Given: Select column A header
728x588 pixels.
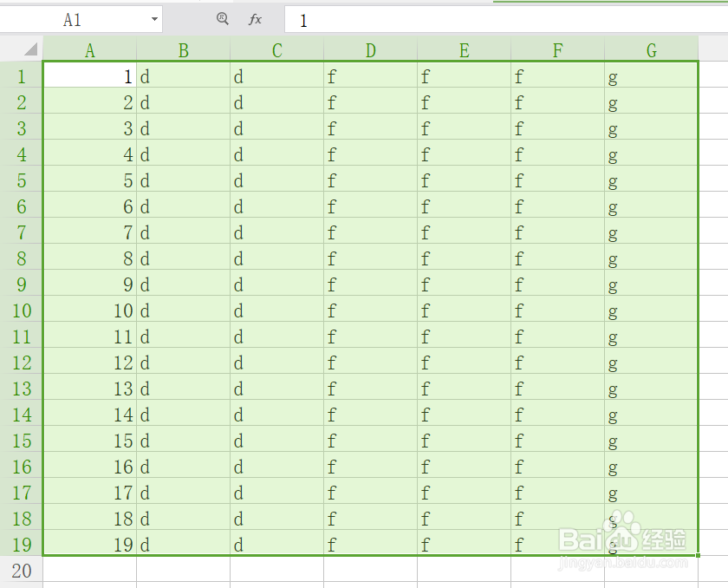Looking at the screenshot, I should point(89,50).
